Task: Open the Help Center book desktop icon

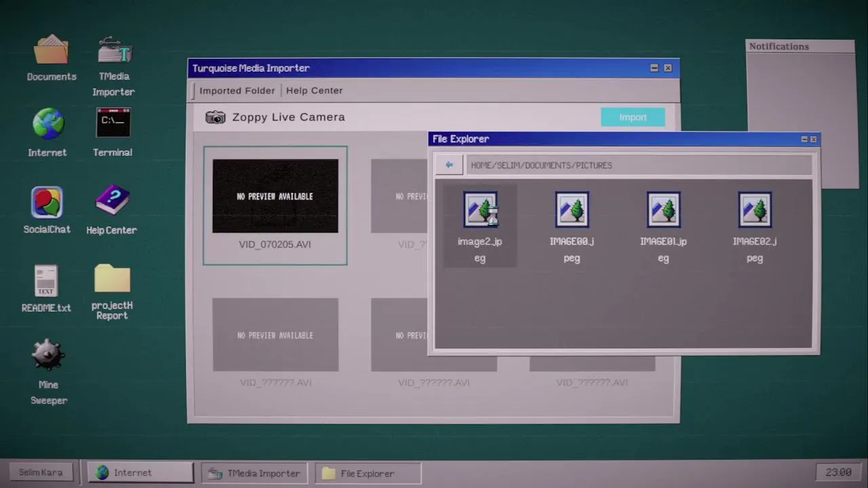Action: tap(112, 210)
